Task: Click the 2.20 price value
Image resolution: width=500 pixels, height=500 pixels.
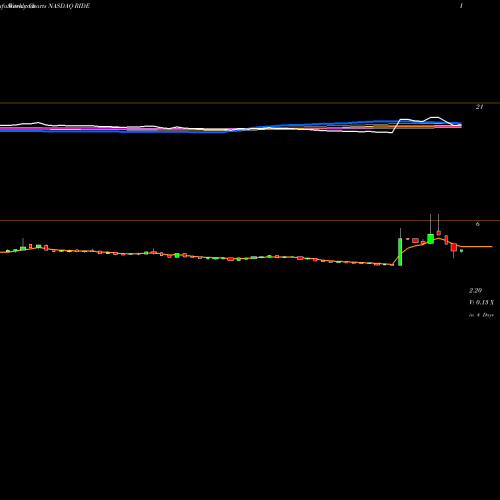Action: point(475,291)
